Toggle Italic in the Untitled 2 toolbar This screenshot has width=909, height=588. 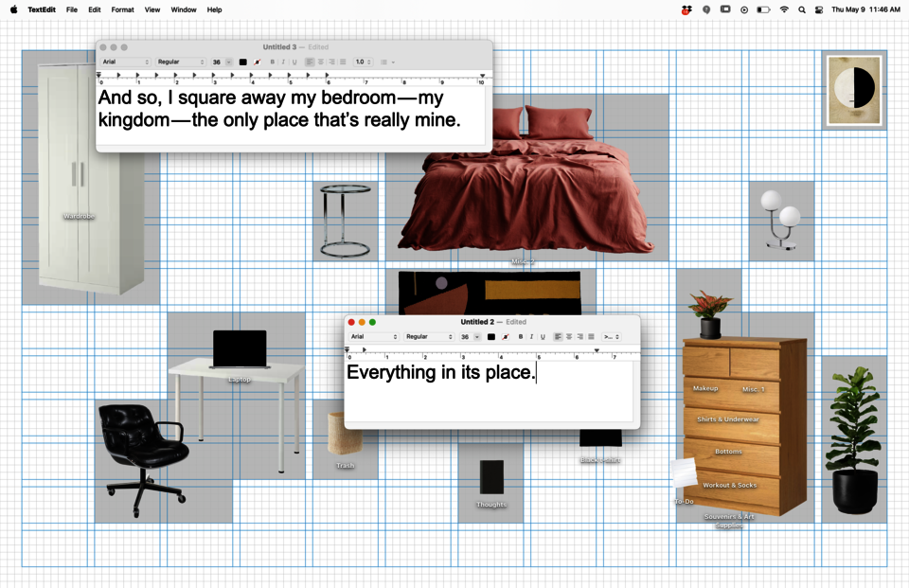point(531,336)
